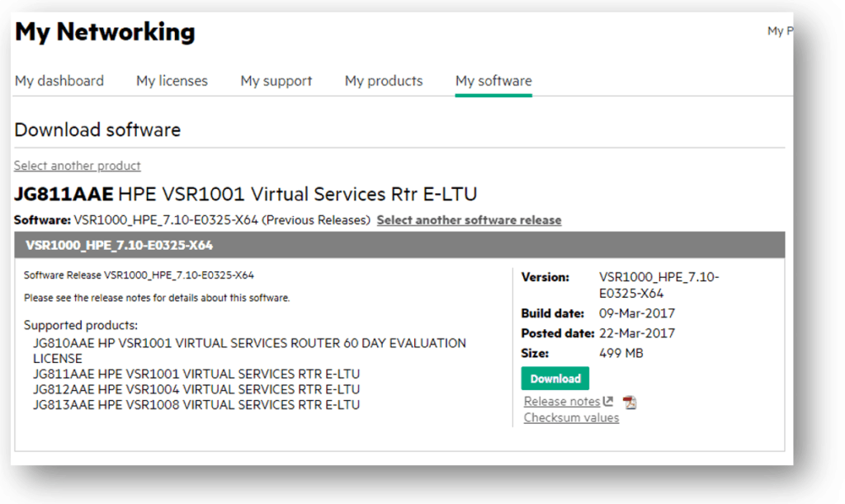Click the My Networking page title
Image resolution: width=845 pixels, height=504 pixels.
[x=105, y=32]
